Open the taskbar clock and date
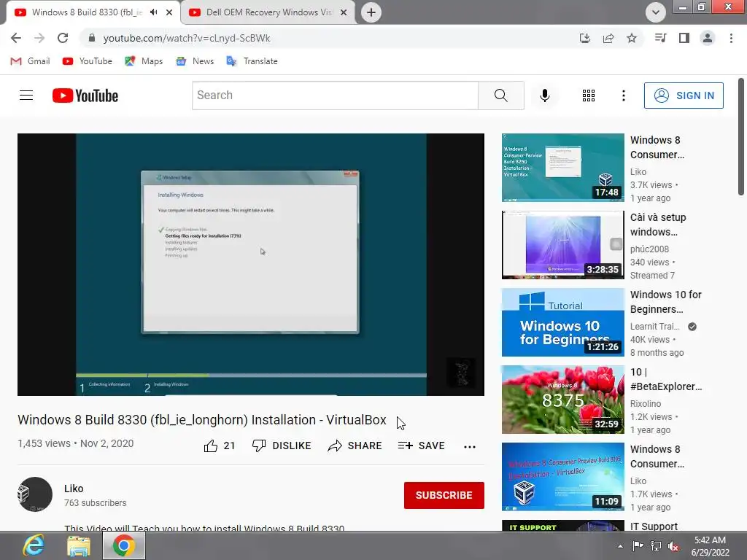The height and width of the screenshot is (560, 747). [x=711, y=546]
